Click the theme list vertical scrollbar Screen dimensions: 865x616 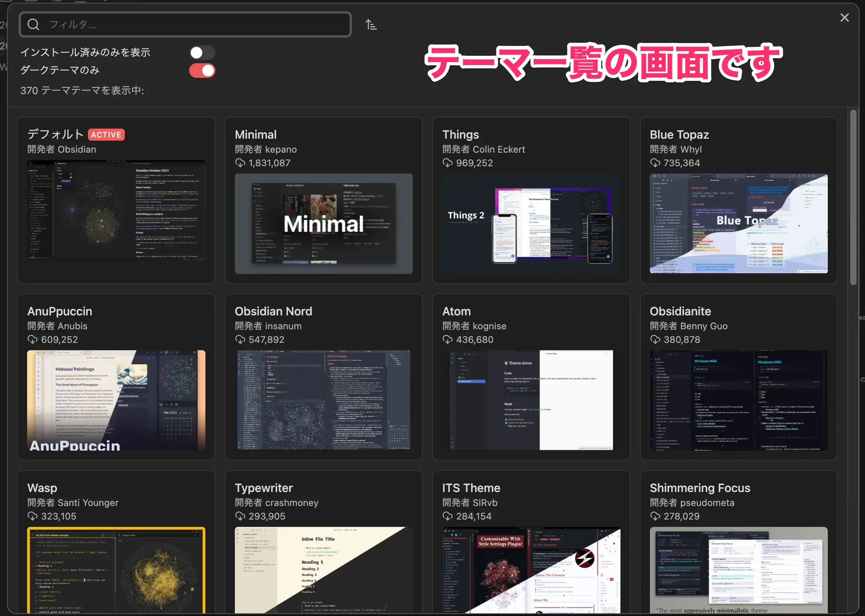click(853, 198)
